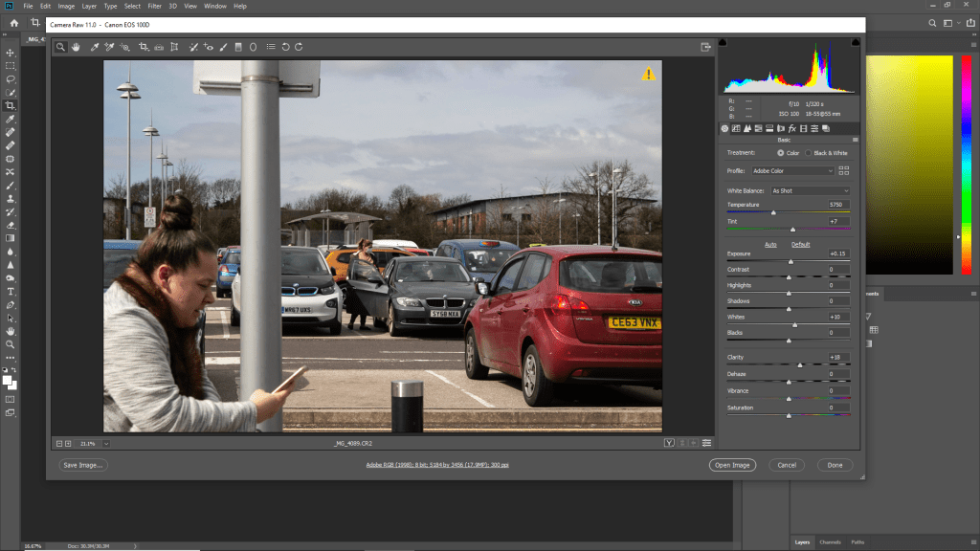The image size is (980, 551).
Task: Open the Effects (fx) panel tab
Action: [793, 128]
